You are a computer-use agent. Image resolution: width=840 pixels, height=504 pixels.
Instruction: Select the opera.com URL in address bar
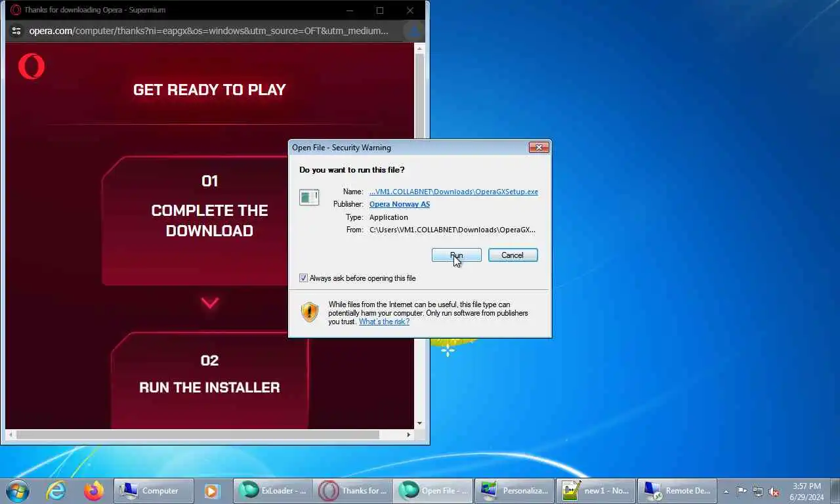tap(209, 31)
